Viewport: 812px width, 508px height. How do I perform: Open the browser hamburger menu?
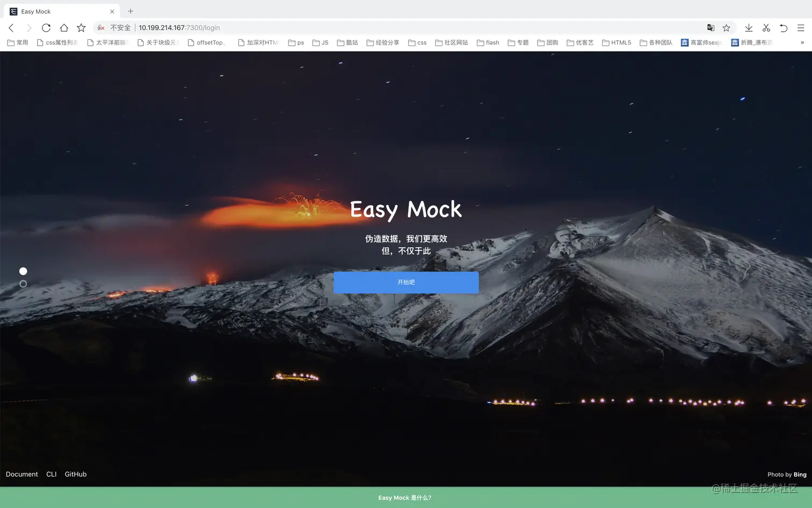click(x=801, y=28)
